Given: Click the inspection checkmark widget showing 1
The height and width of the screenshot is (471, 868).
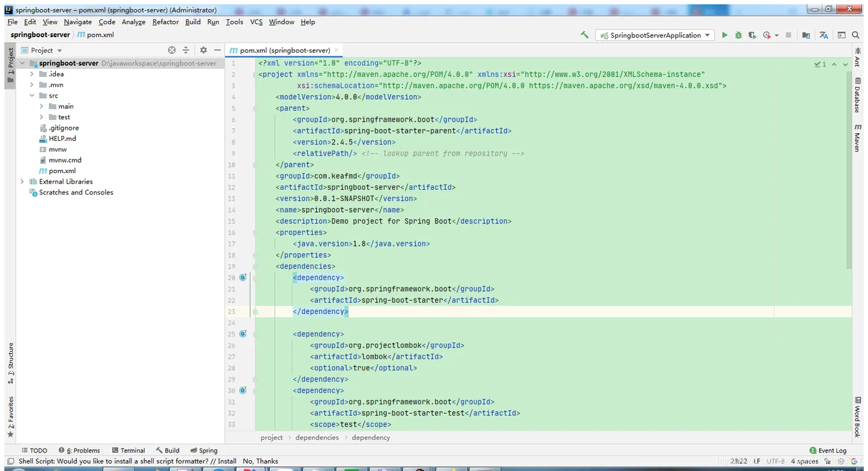Looking at the screenshot, I should [820, 65].
